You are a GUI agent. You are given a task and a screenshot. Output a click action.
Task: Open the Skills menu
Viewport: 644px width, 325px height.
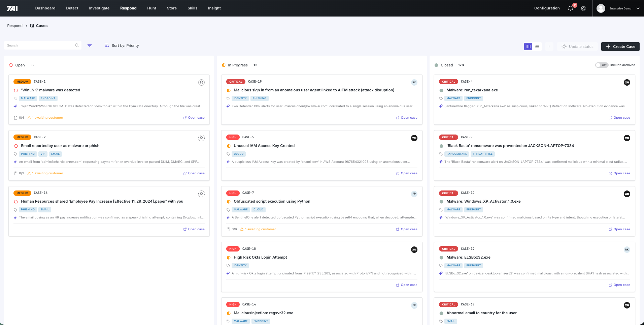tap(192, 8)
